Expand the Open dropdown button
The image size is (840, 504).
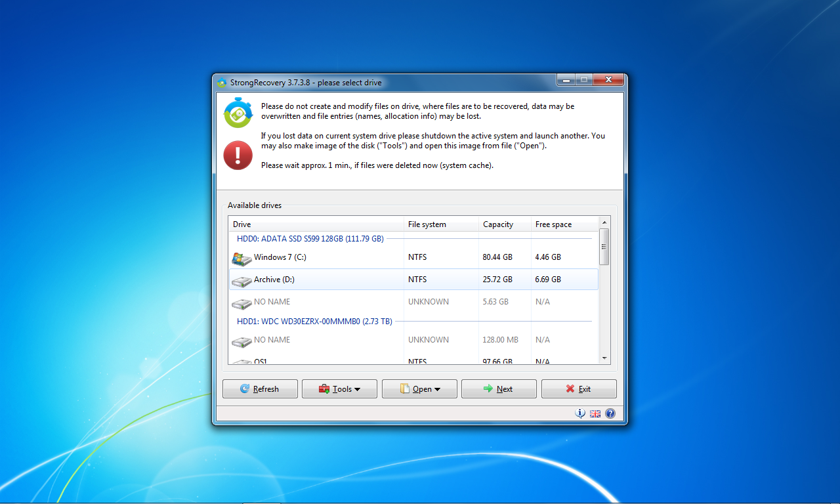pyautogui.click(x=419, y=388)
